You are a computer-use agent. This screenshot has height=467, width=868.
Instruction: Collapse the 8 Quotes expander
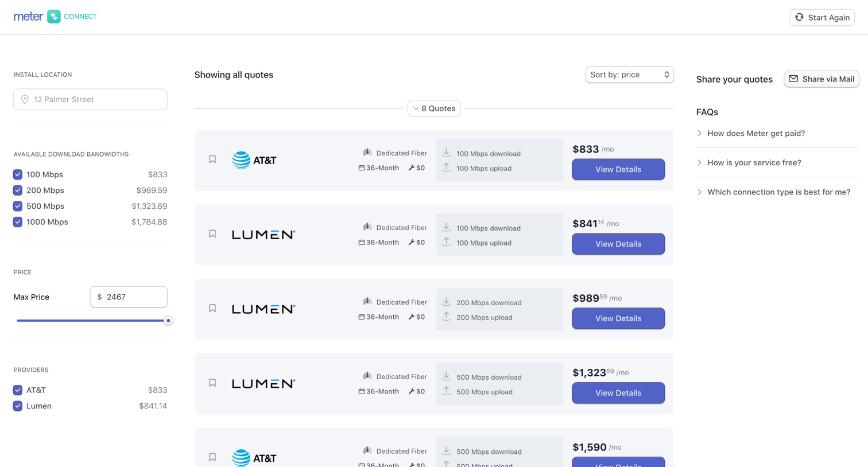(x=434, y=108)
